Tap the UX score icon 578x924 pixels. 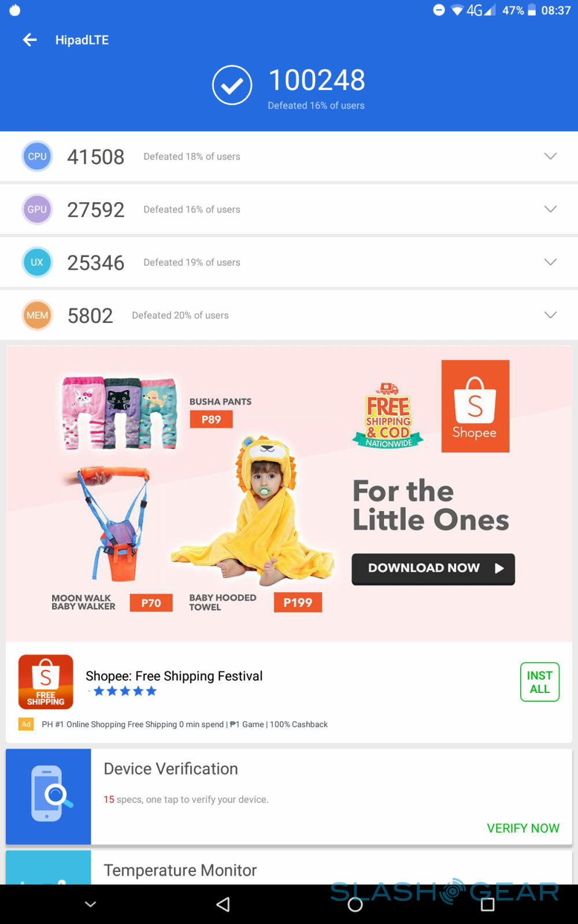37,262
